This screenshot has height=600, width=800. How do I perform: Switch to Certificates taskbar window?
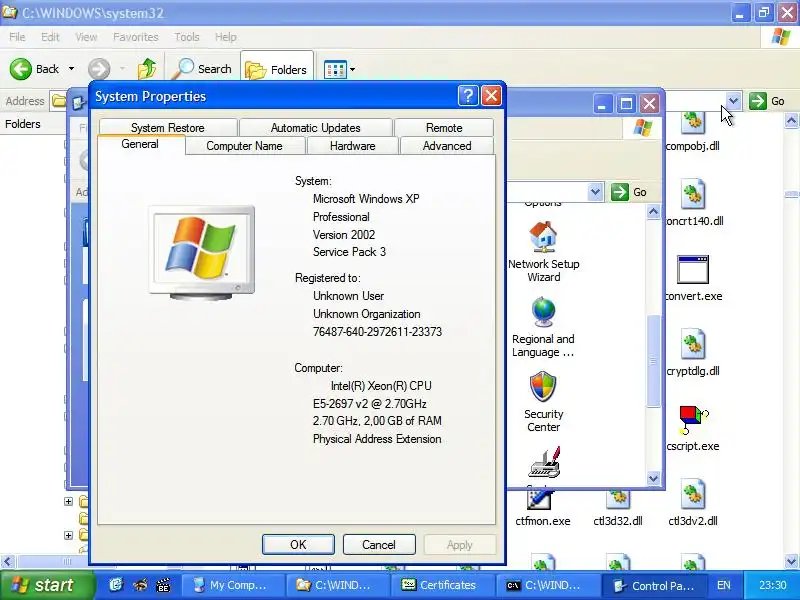(x=441, y=585)
